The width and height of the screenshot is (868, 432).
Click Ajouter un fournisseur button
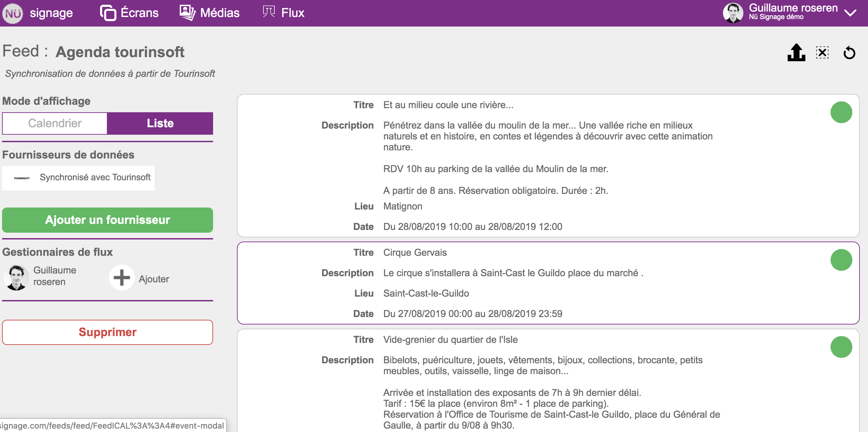click(x=108, y=220)
